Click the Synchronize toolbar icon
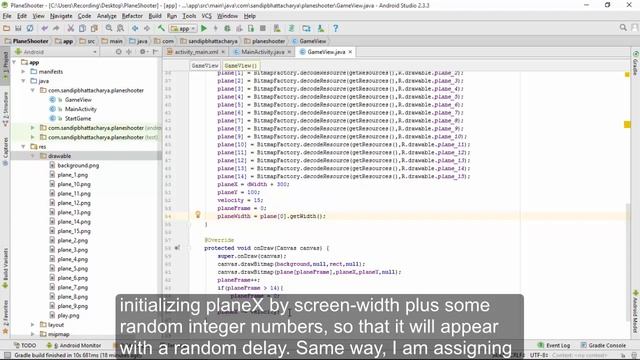640x360 pixels. tap(30, 28)
